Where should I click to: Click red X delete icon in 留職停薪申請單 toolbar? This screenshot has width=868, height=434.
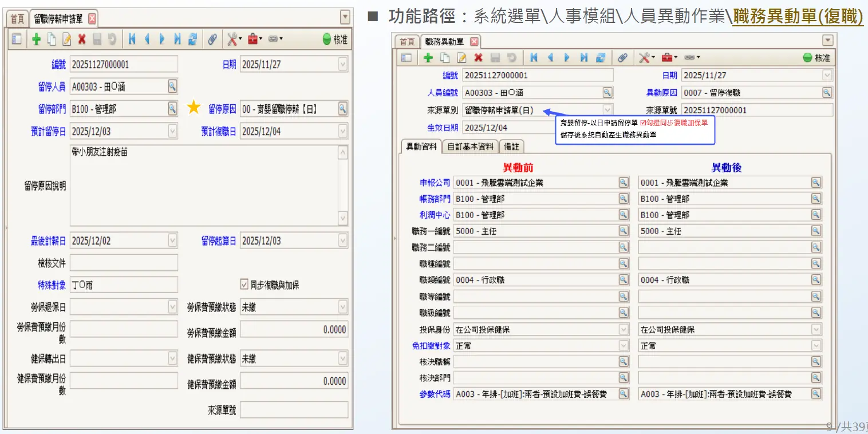(82, 39)
